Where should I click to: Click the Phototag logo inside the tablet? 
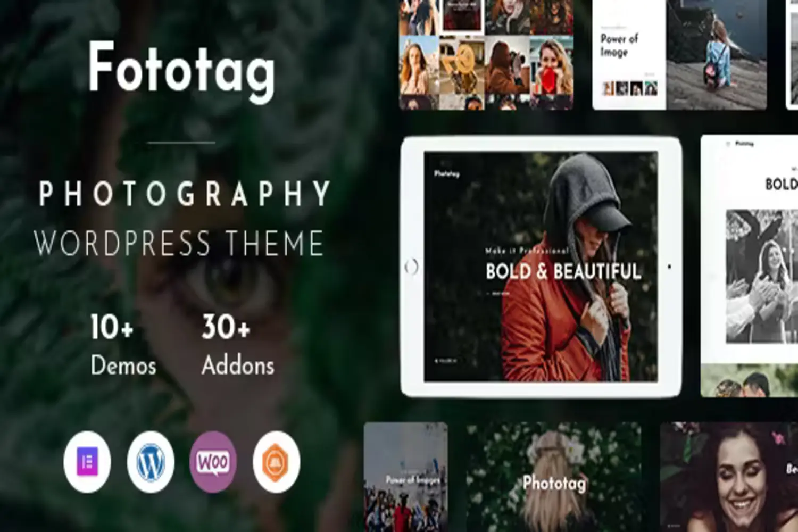[x=446, y=173]
